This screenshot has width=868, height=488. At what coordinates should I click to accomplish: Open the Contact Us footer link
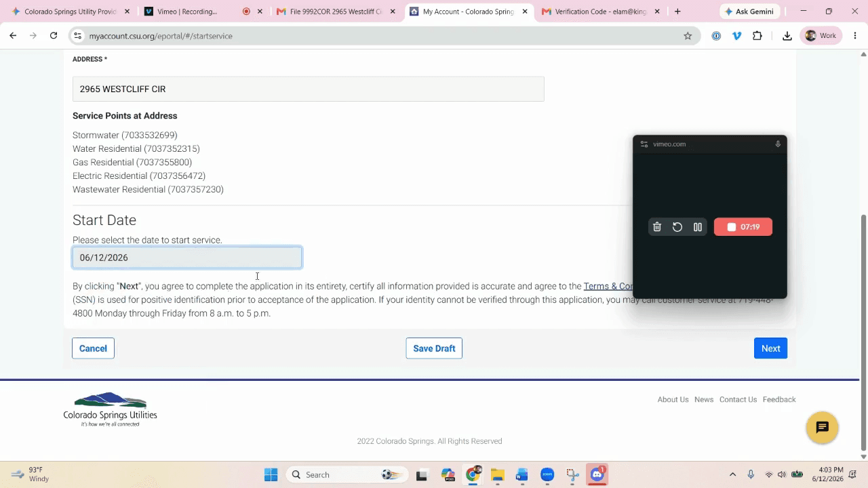[x=738, y=400]
